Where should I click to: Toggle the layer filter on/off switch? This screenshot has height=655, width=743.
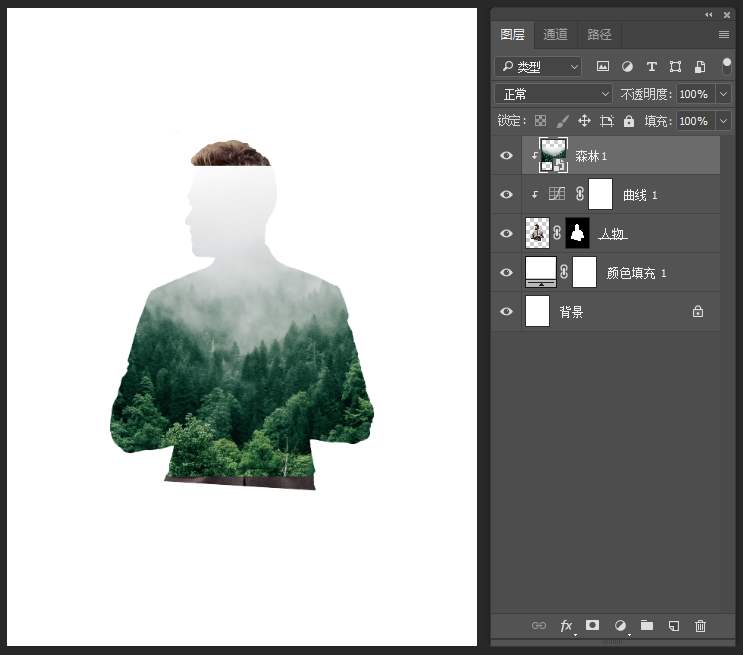(x=726, y=66)
